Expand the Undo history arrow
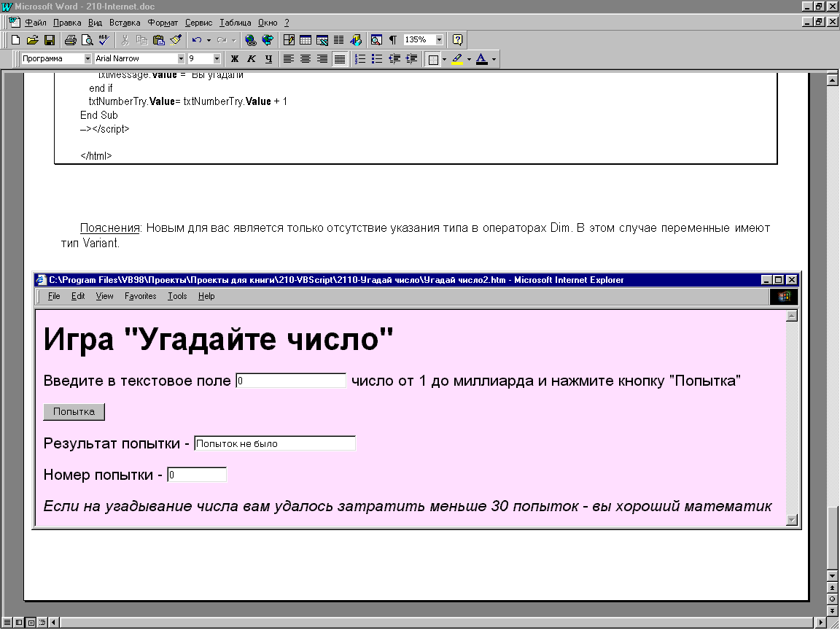Viewport: 840px width, 630px height. tap(209, 39)
